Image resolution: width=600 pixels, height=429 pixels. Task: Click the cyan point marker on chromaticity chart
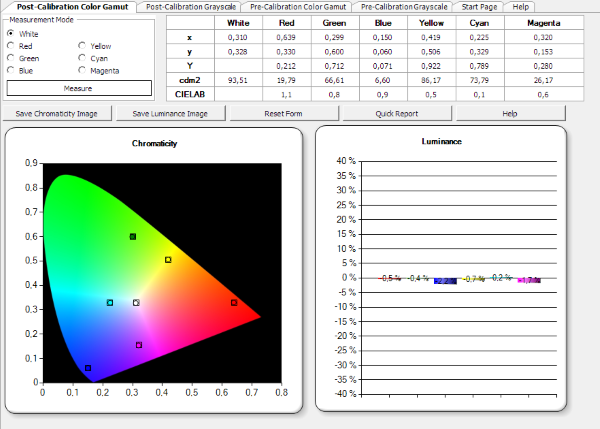point(110,303)
